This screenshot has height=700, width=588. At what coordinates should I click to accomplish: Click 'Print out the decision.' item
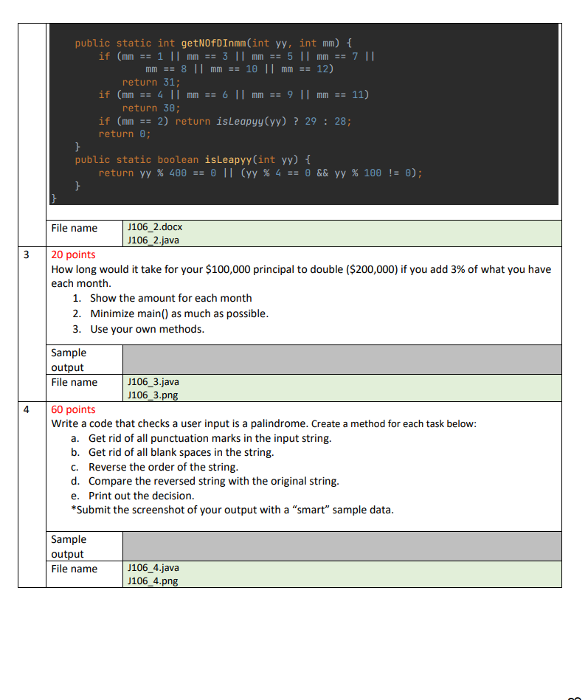click(x=141, y=496)
